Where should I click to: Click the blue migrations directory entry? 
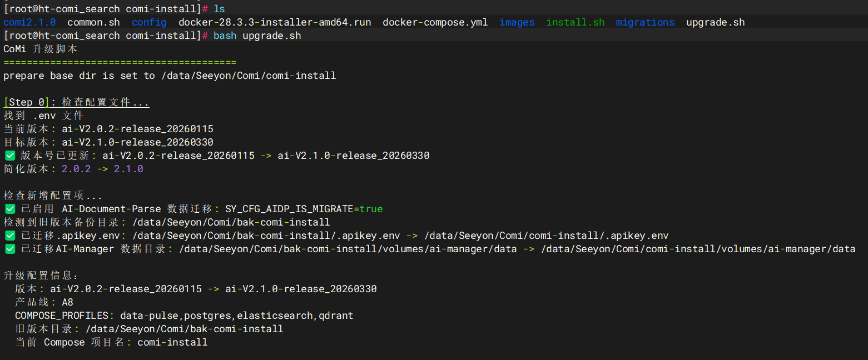[645, 22]
